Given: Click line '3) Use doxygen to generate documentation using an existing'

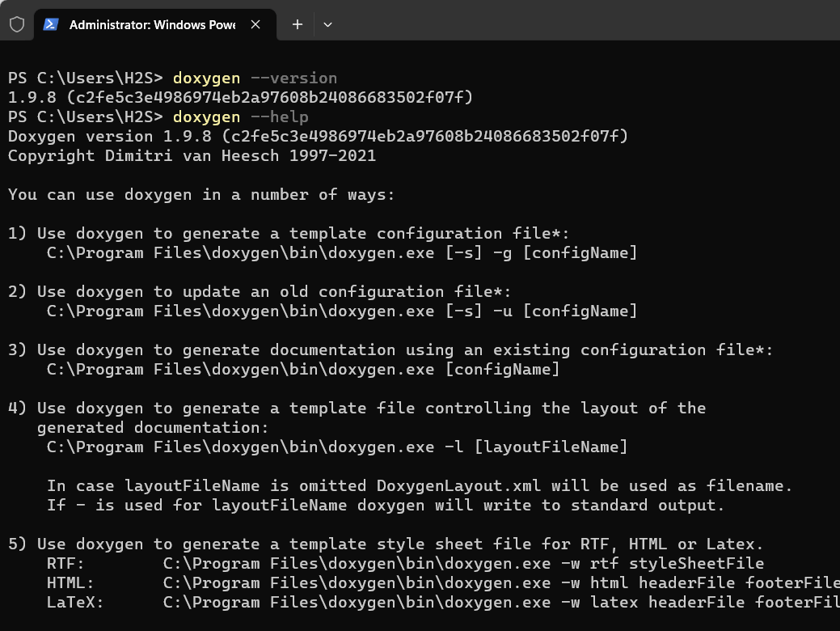Looking at the screenshot, I should click(390, 350).
